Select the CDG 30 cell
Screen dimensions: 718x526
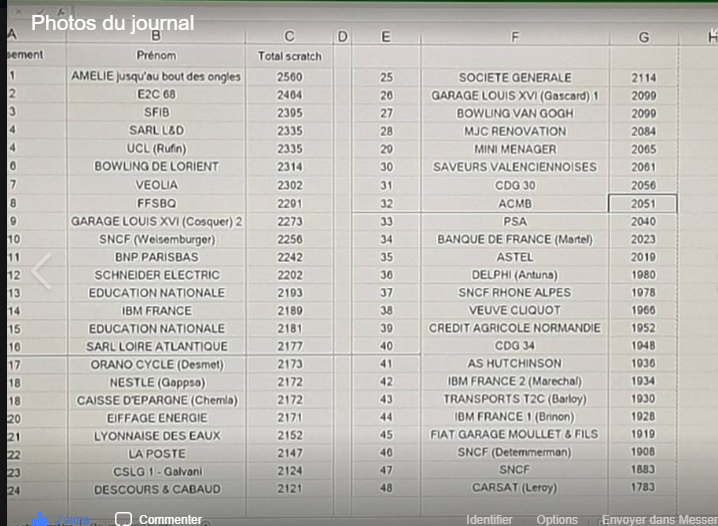[515, 185]
